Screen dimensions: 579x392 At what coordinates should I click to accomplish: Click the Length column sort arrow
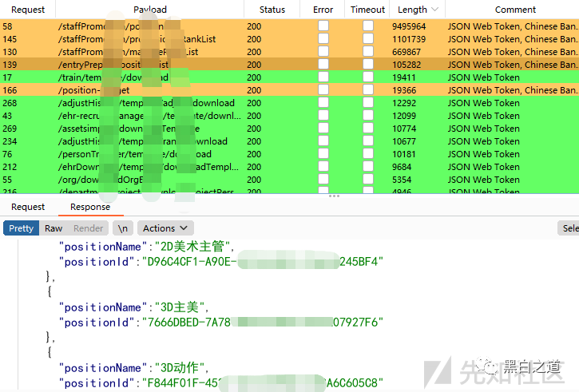[435, 10]
